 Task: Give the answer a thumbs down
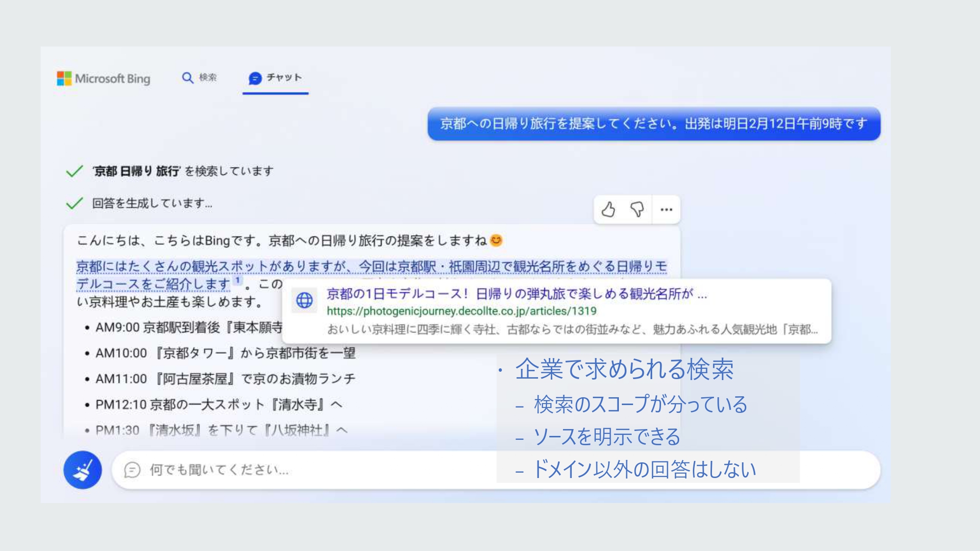point(637,210)
